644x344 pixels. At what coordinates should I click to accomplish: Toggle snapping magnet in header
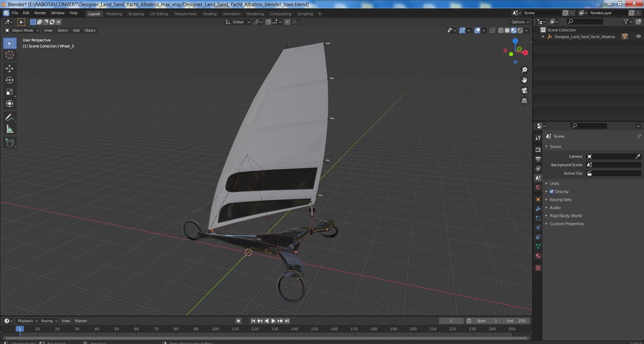tap(268, 22)
